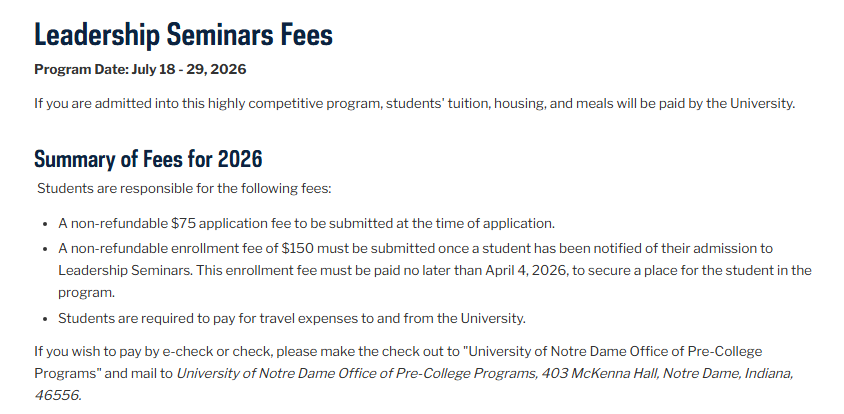The image size is (844, 414).
Task: Click the $75 application fee bullet item
Action: (306, 223)
